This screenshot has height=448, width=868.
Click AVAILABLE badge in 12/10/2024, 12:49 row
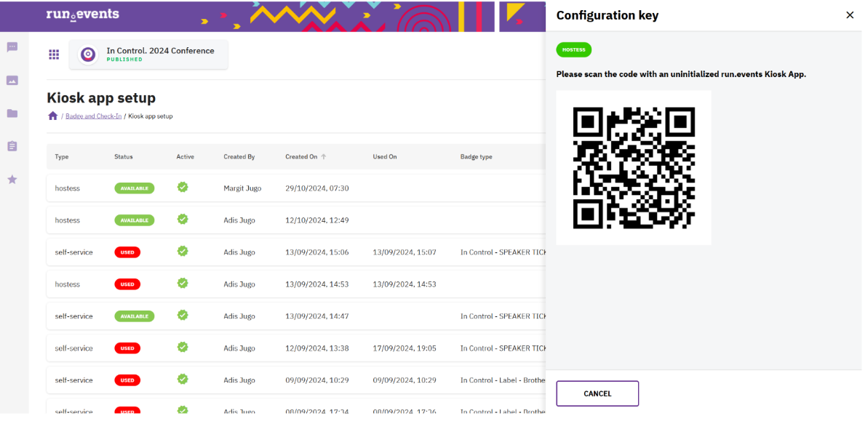tap(135, 220)
